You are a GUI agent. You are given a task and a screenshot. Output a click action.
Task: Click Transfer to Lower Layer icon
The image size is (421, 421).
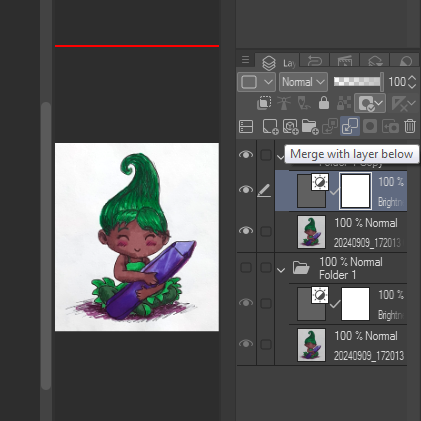pyautogui.click(x=330, y=127)
